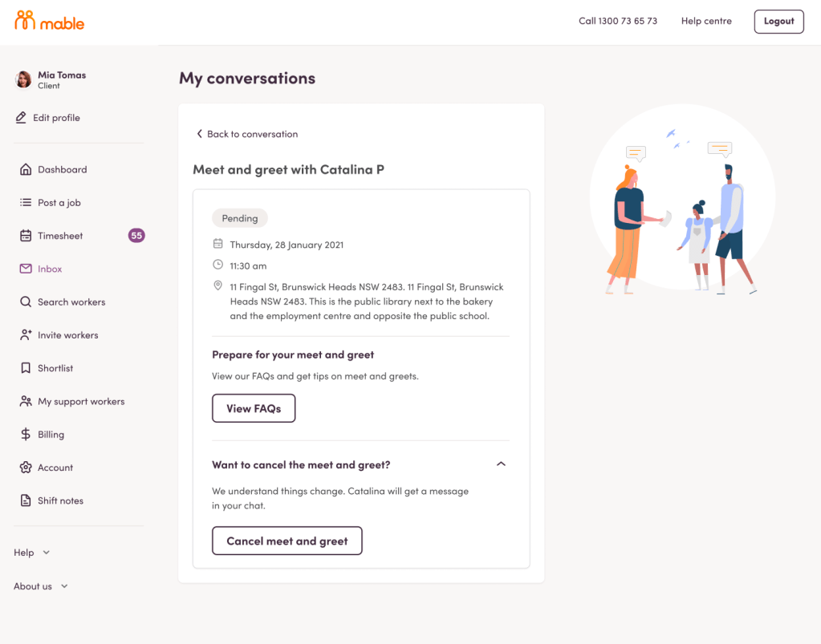
Task: Click the Dashboard home icon
Action: click(x=26, y=169)
